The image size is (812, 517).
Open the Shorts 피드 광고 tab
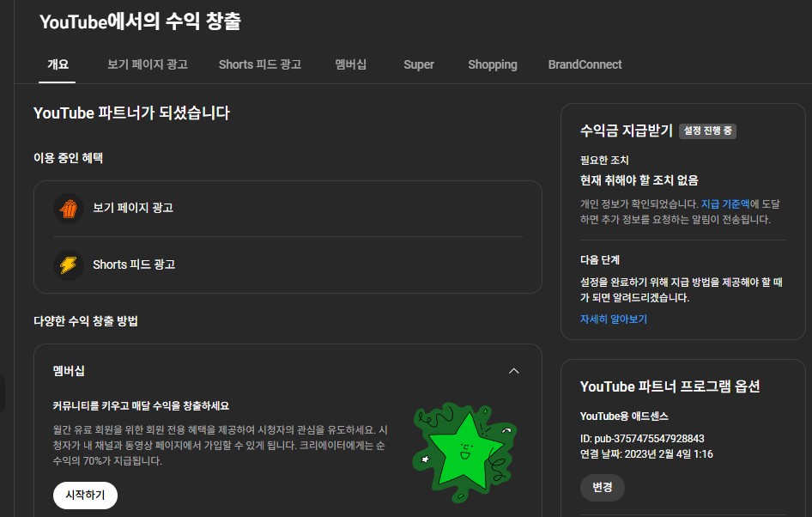(x=260, y=64)
